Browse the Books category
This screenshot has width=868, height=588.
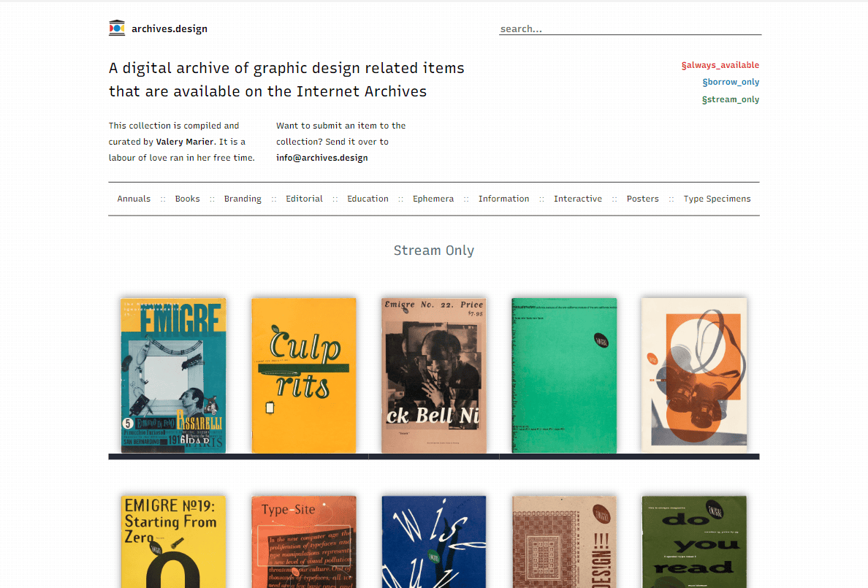point(187,198)
